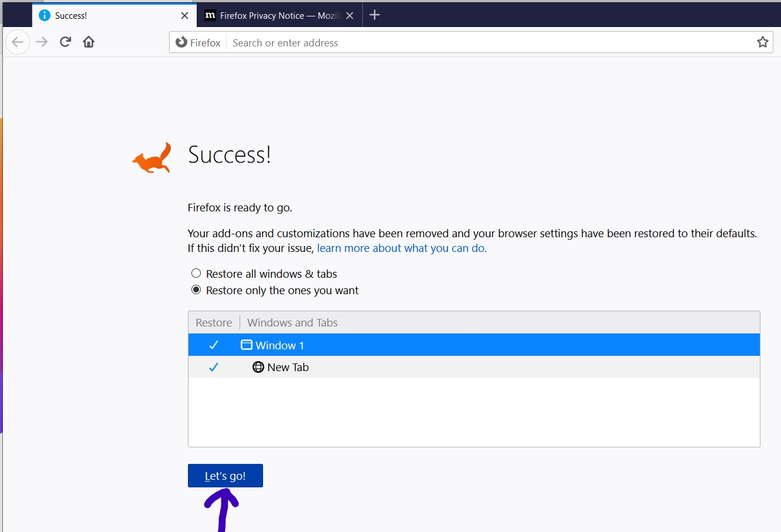Close the Firefox Privacy Notice tab

tap(349, 16)
